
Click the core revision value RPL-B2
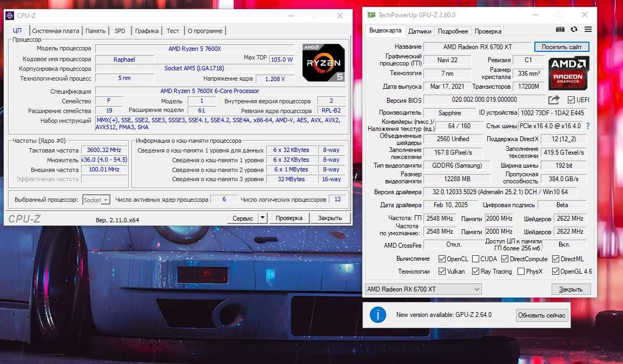point(332,110)
